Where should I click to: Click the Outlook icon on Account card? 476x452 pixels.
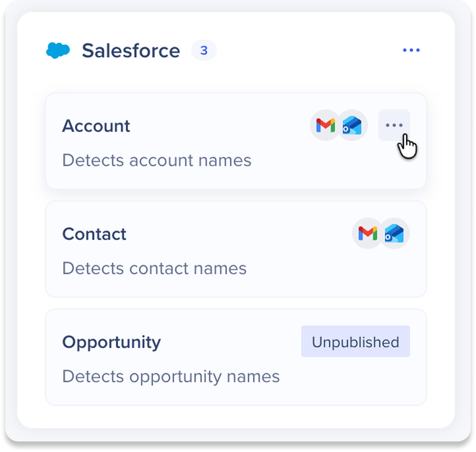352,125
